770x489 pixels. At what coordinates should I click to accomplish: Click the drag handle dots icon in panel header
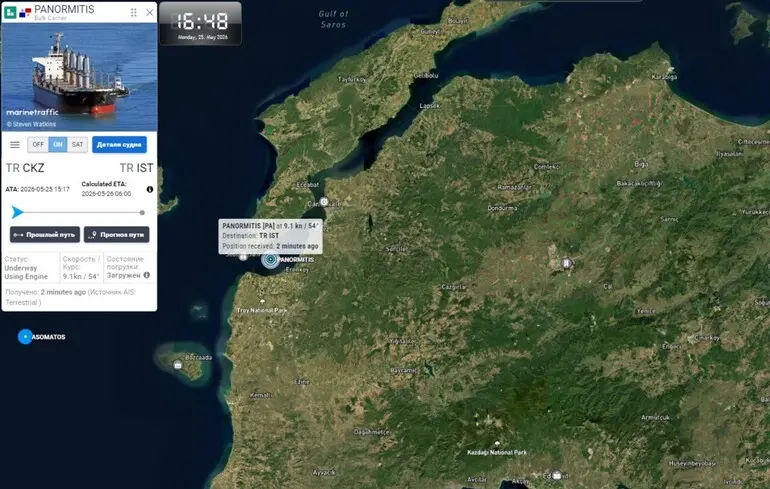(134, 13)
